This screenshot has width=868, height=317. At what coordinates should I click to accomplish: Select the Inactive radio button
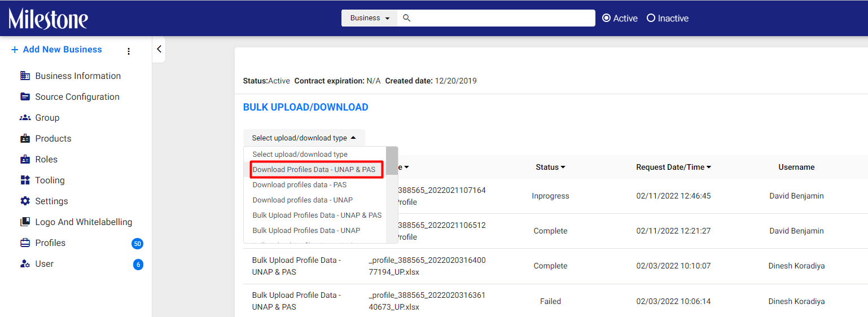(651, 18)
